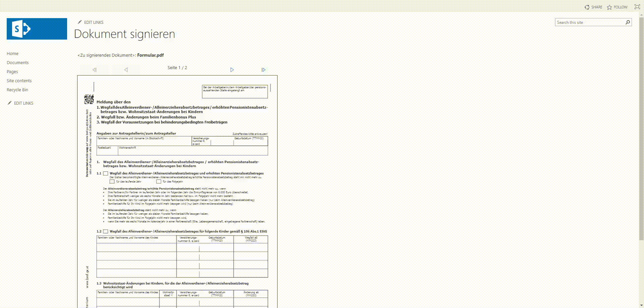
Task: Navigate to the previous page of Formular.pdf
Action: click(x=126, y=69)
